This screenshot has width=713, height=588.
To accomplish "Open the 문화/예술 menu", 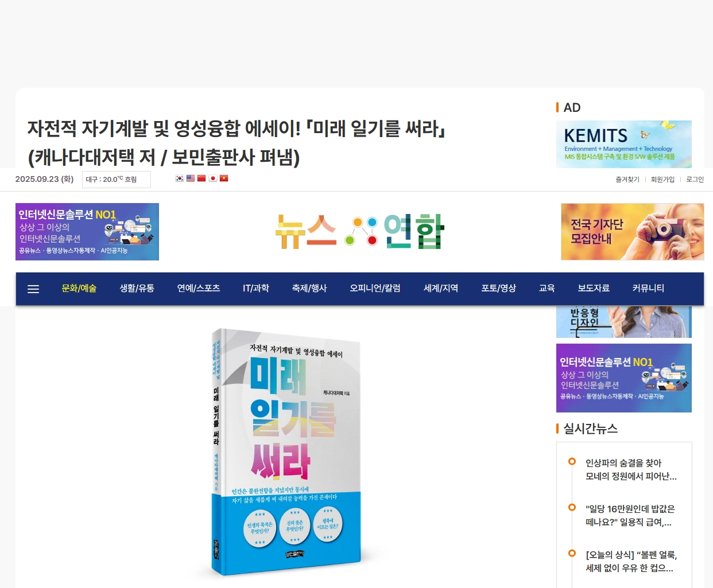I will coord(79,289).
